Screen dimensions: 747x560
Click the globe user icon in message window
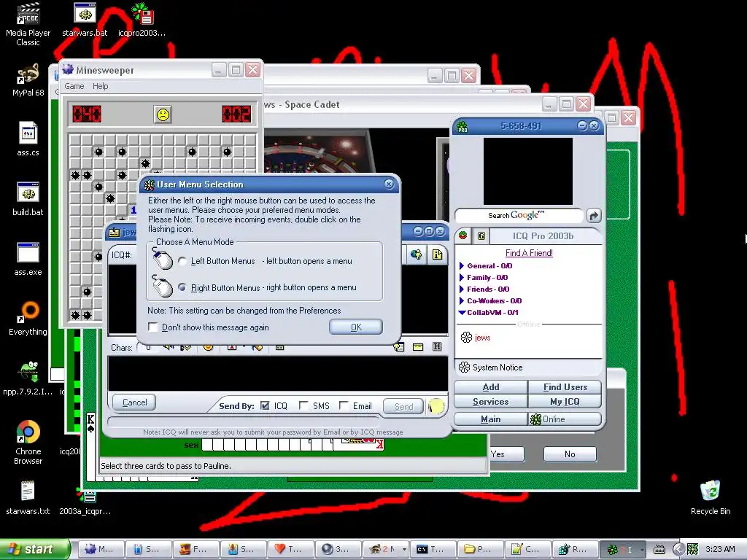(x=417, y=254)
